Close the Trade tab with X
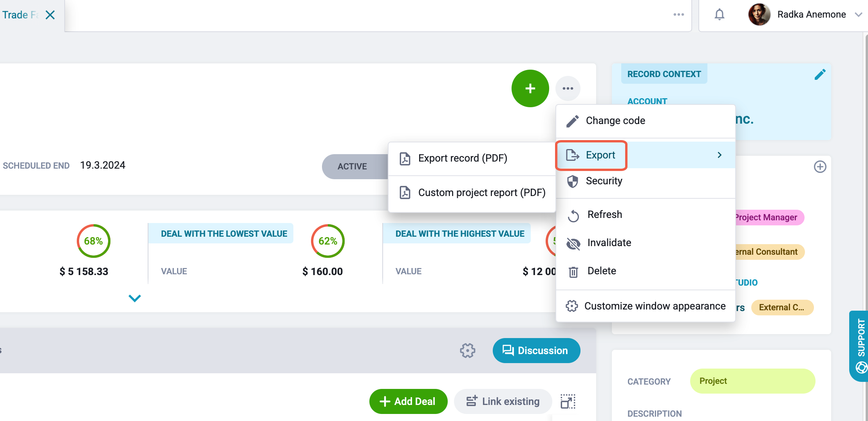 coord(50,15)
